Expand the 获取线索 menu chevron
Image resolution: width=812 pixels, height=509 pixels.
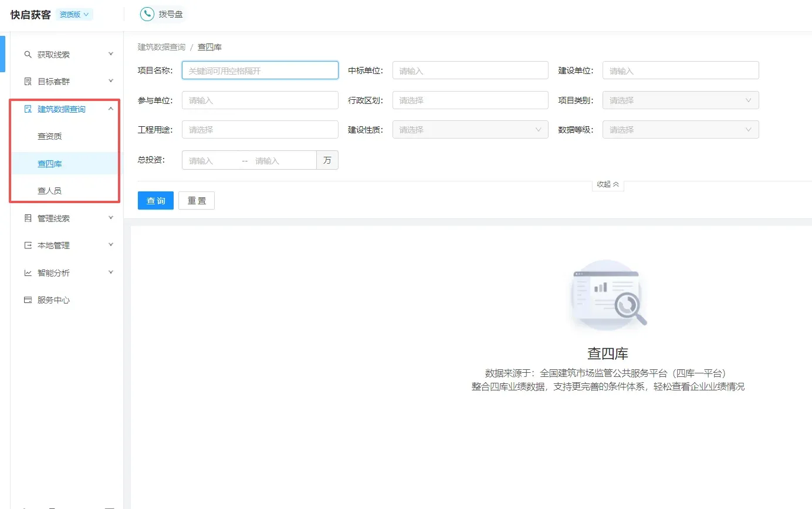point(111,54)
